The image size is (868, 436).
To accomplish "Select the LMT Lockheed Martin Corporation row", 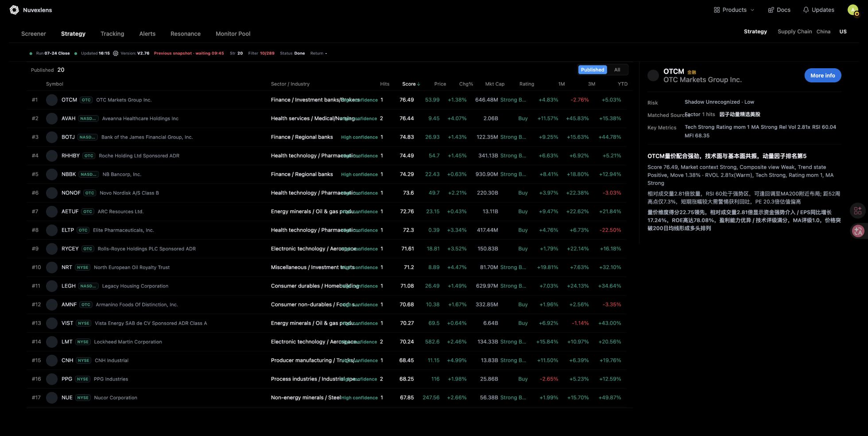I will [327, 342].
